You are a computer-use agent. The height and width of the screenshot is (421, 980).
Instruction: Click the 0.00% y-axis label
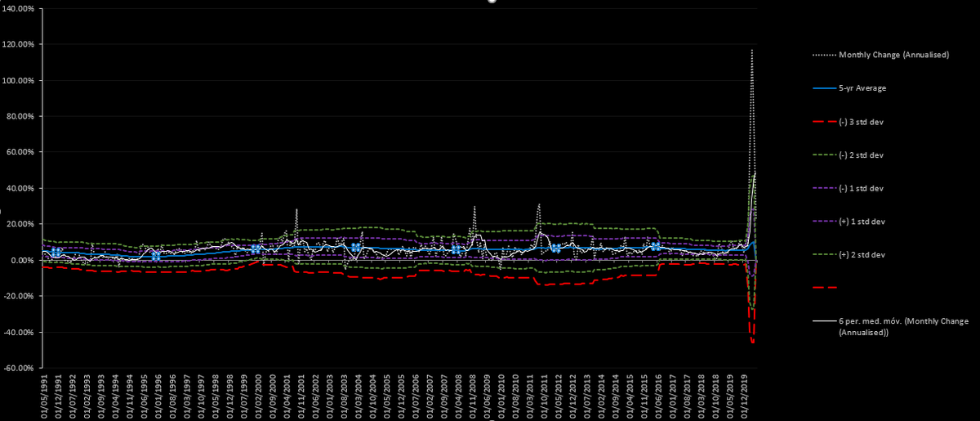coord(21,260)
